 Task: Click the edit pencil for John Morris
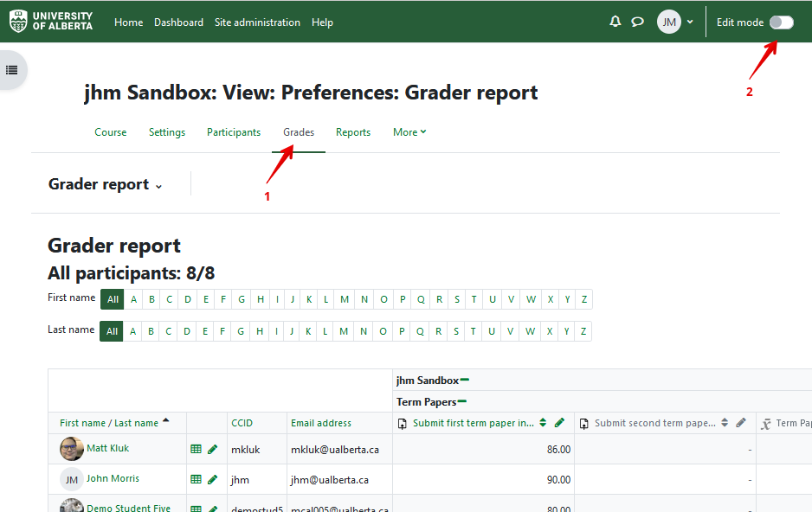pos(213,479)
